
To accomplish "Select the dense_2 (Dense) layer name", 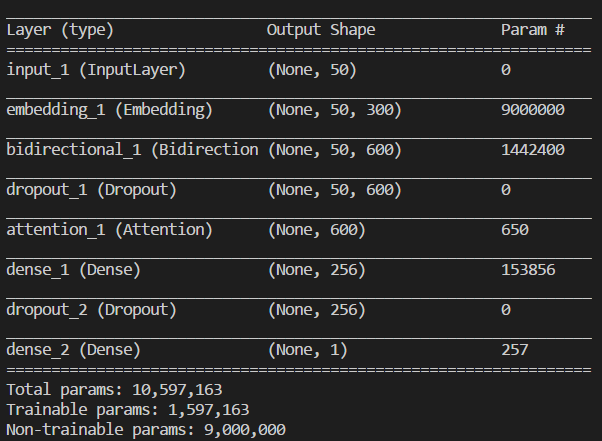I will tap(74, 350).
